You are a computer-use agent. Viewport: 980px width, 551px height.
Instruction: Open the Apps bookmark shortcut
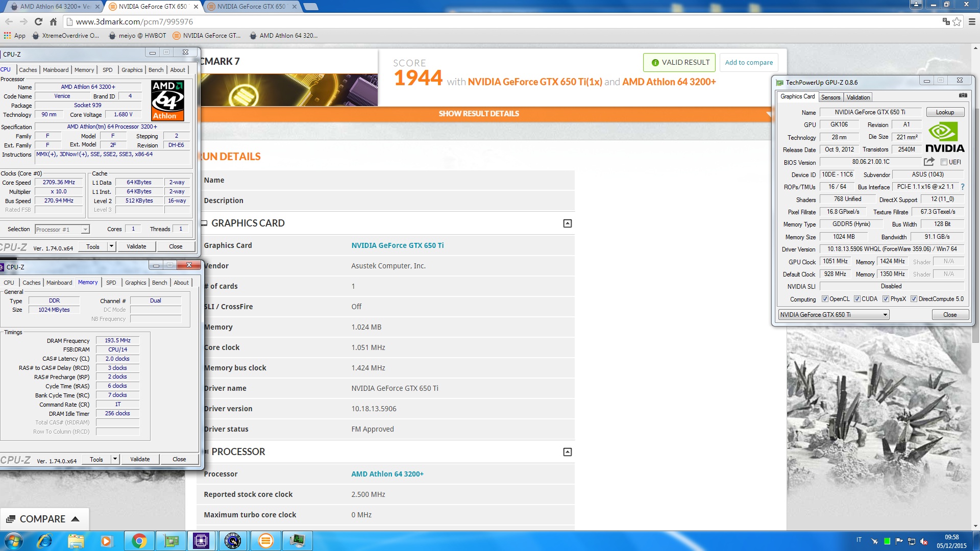14,36
